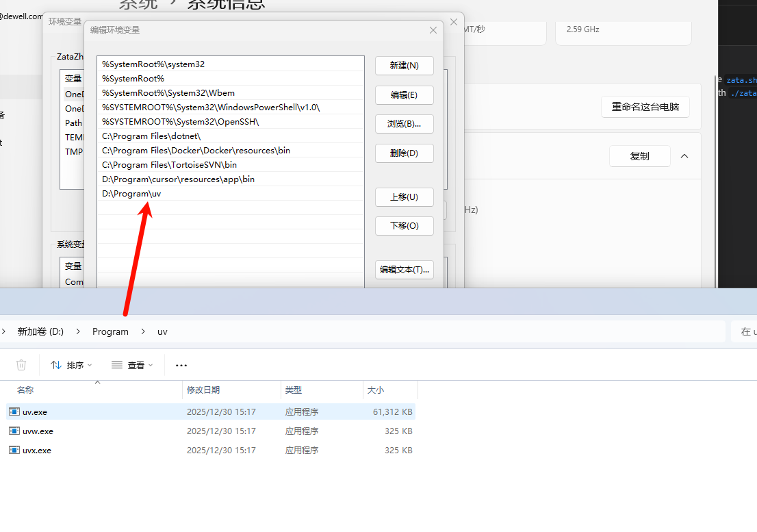
Task: Click the 重命名这台电脑 button
Action: [x=645, y=107]
